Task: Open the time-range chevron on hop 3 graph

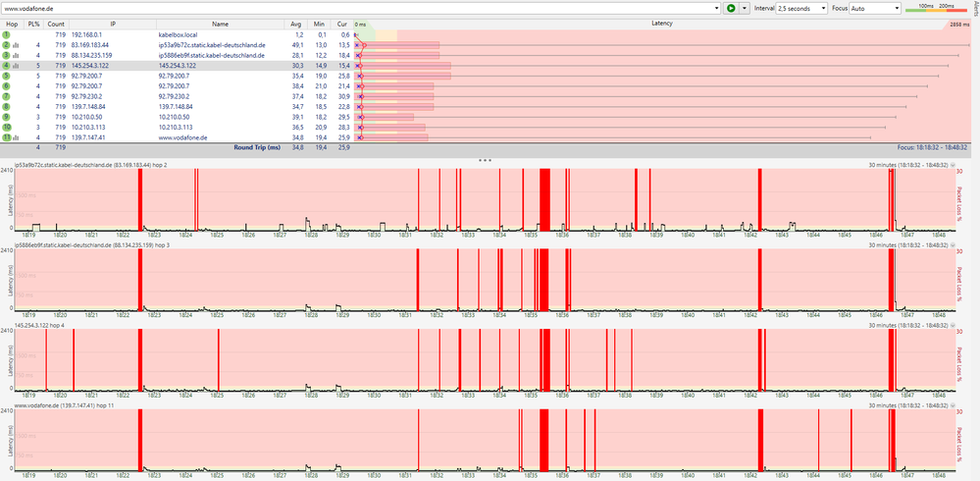Action: (954, 245)
